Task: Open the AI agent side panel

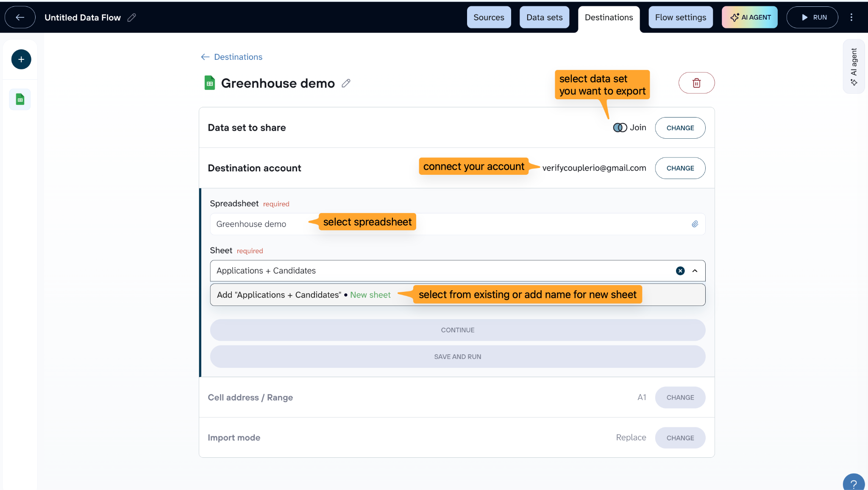Action: click(854, 67)
